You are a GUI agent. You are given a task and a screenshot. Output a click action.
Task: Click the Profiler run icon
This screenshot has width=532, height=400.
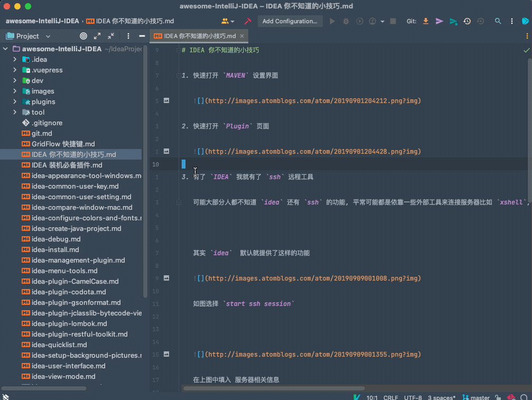click(x=372, y=21)
